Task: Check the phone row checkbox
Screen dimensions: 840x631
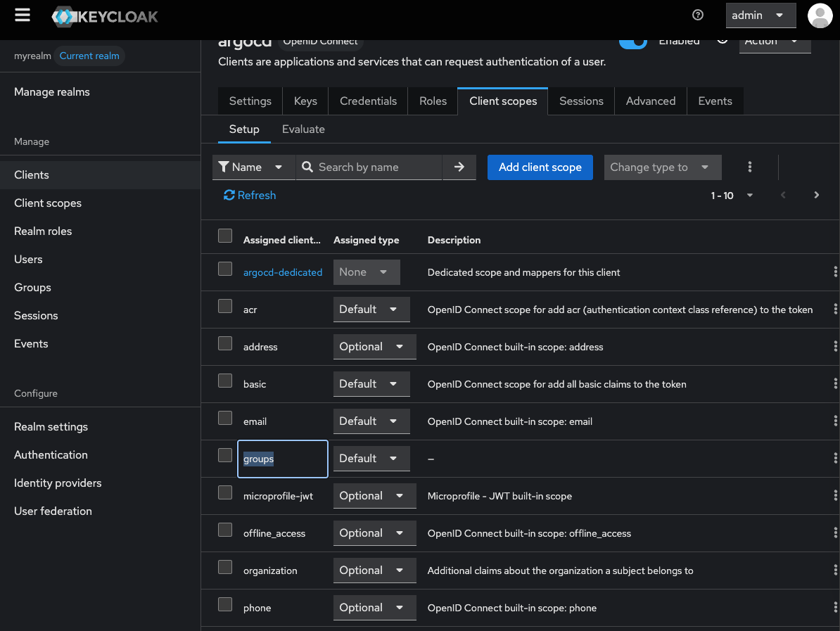Action: 225,605
